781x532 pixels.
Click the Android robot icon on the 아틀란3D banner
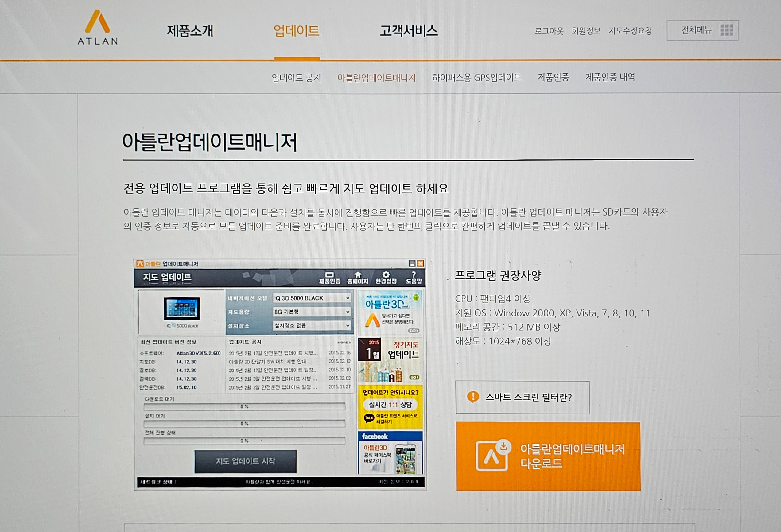(x=416, y=297)
